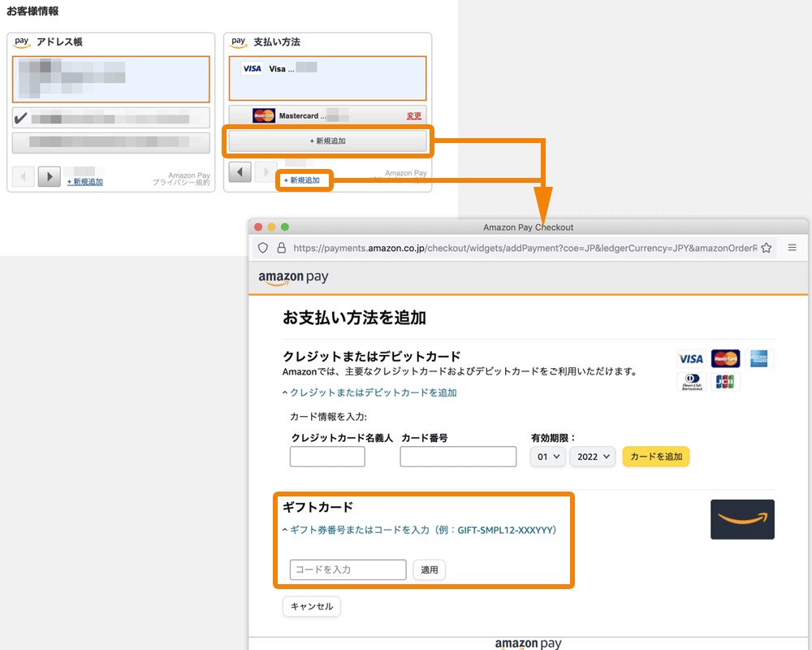Click the payments.amazon.co.jp URL field
This screenshot has width=812, height=650.
(x=525, y=248)
